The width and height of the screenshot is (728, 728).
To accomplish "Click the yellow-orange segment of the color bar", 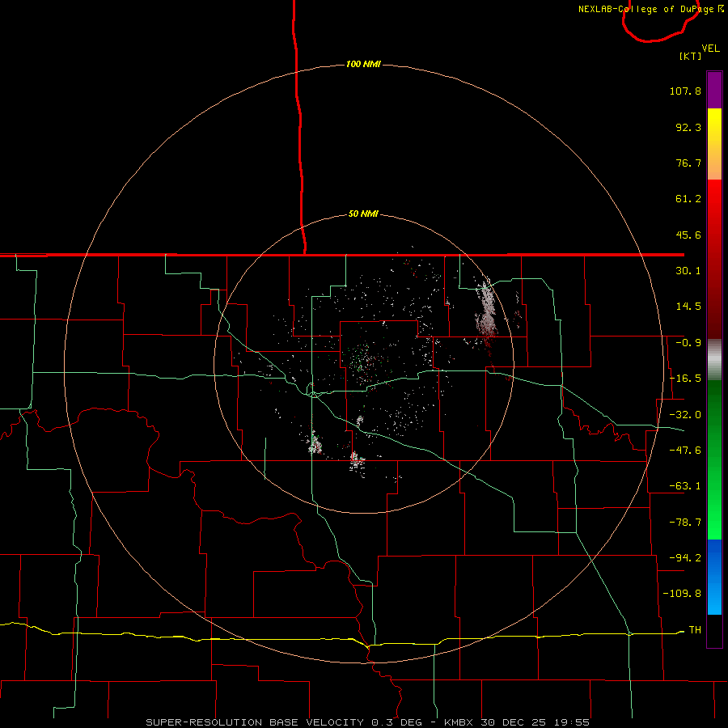I will pyautogui.click(x=714, y=144).
